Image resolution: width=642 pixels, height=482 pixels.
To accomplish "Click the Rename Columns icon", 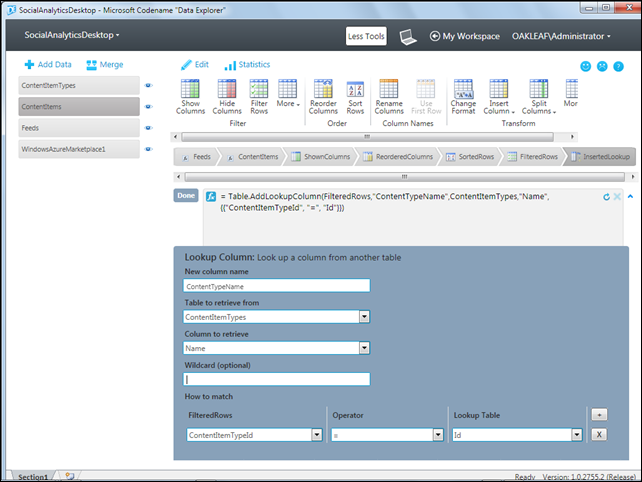I will [x=388, y=90].
